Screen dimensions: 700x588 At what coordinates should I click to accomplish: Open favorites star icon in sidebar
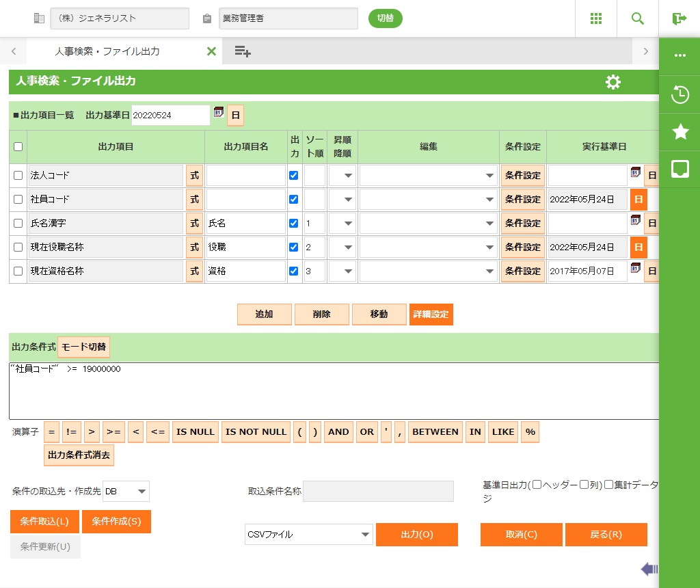(679, 132)
